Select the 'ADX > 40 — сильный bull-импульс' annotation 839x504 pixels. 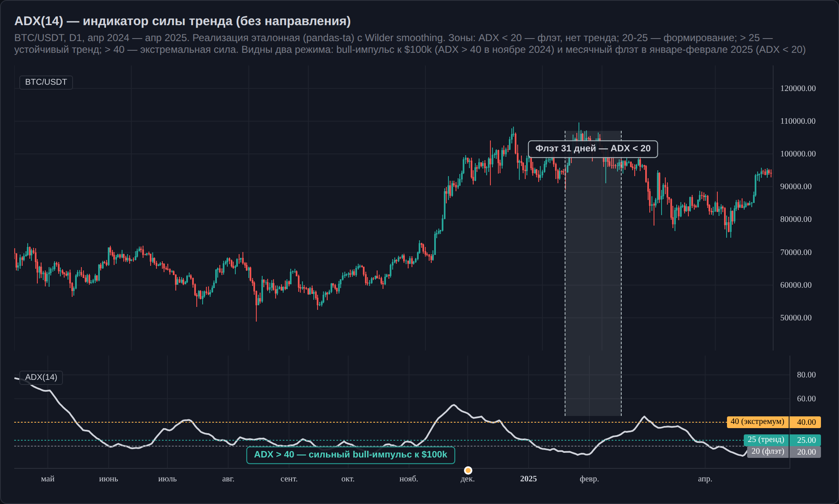(x=351, y=455)
